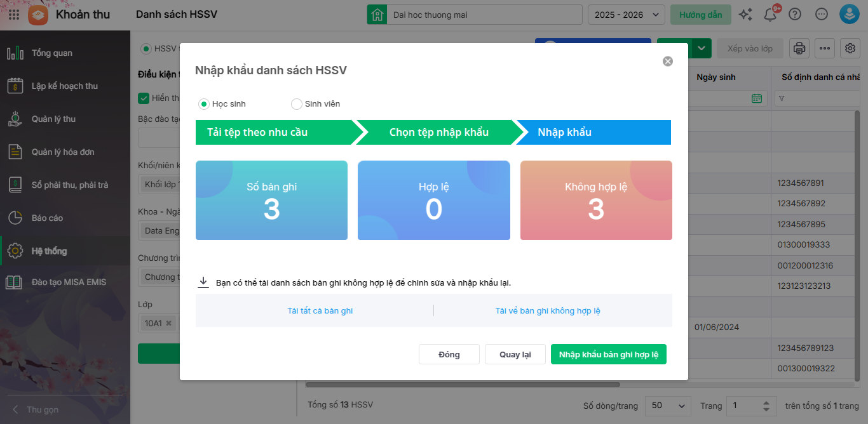Select the Sinh viên radio button
Viewport: 868px width, 424px height.
tap(297, 104)
